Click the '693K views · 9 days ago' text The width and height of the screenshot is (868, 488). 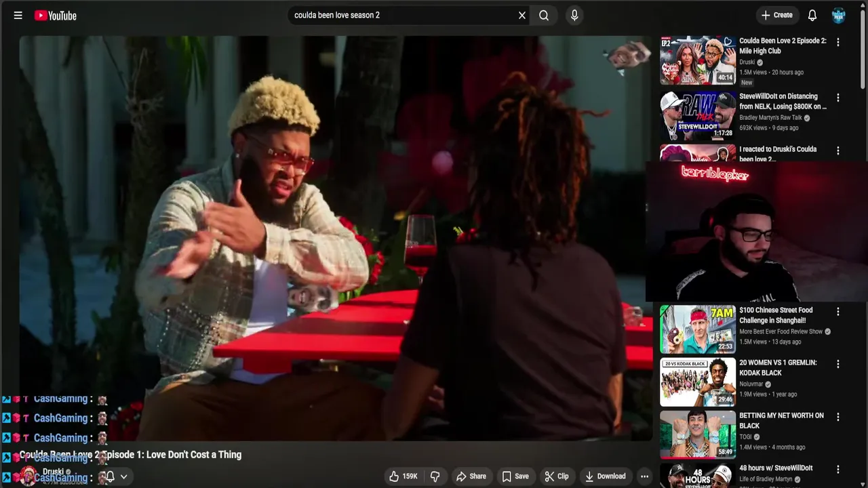pos(768,128)
